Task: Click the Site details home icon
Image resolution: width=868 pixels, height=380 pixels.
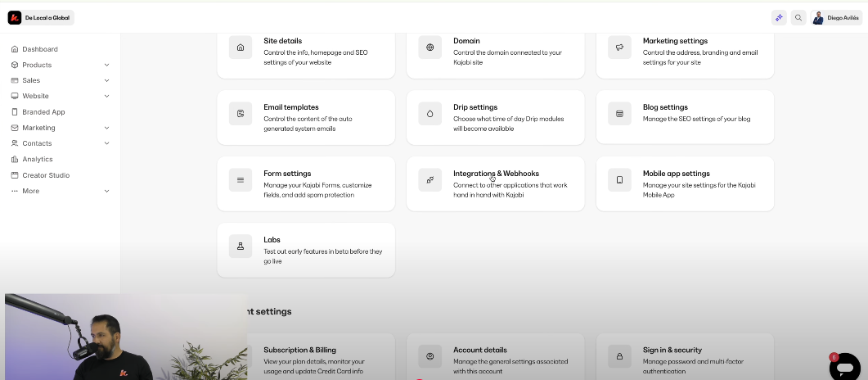Action: point(241,47)
